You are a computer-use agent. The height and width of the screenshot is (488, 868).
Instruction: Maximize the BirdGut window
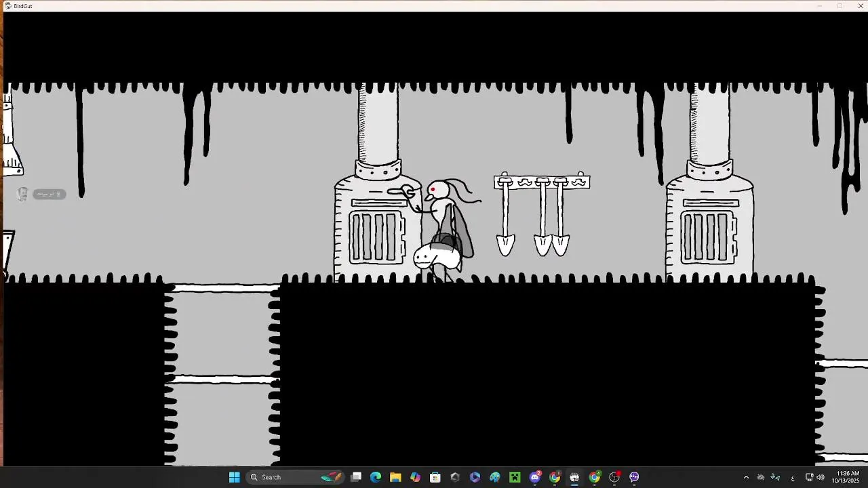pyautogui.click(x=840, y=6)
